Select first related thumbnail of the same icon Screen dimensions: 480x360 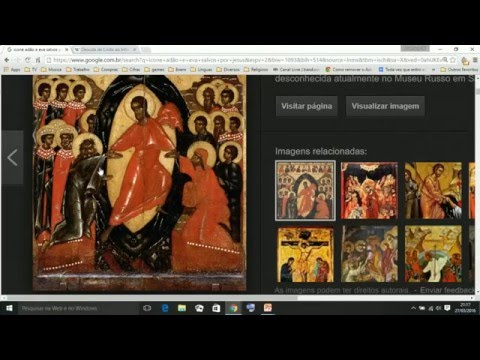305,190
